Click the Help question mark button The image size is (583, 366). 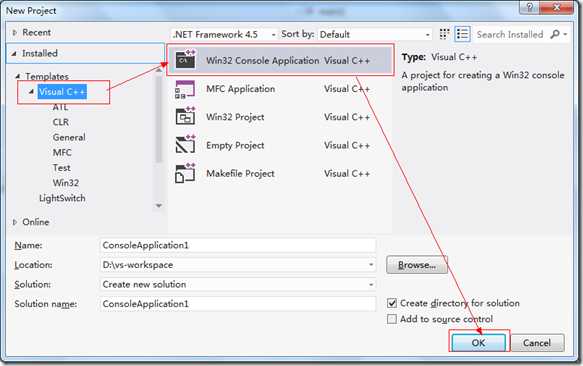click(529, 7)
